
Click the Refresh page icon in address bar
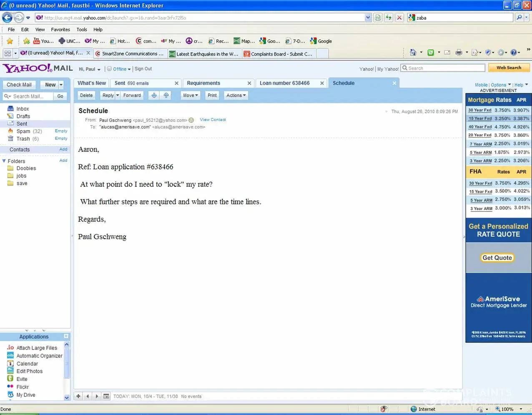click(x=389, y=18)
